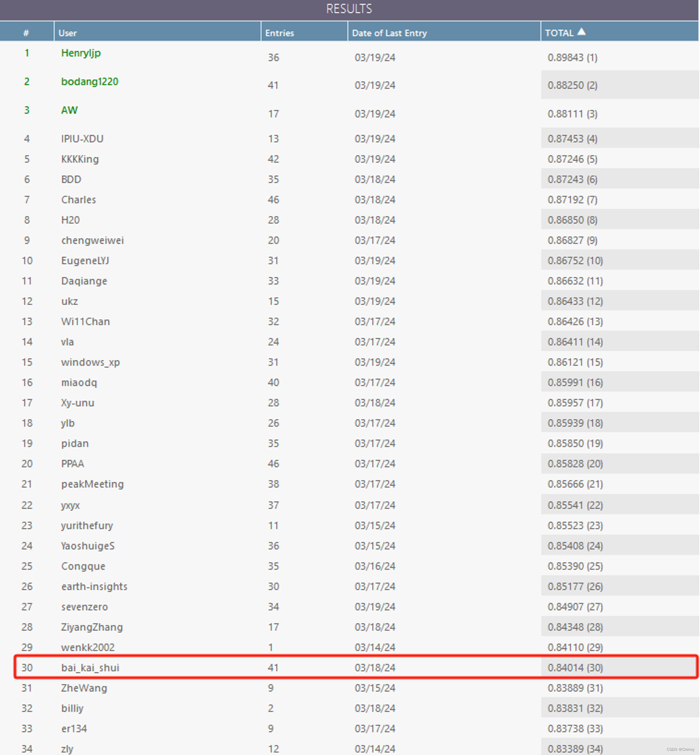Click the score 0.84014 (30)
Image resolution: width=700 pixels, height=755 pixels.
575,668
